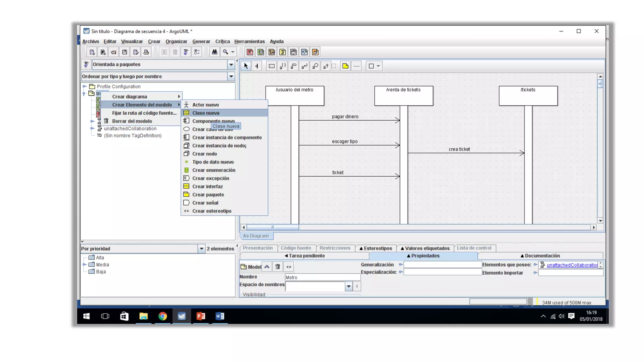The image size is (644, 362).
Task: Click the delete trash icon in properties
Action: coord(278,267)
